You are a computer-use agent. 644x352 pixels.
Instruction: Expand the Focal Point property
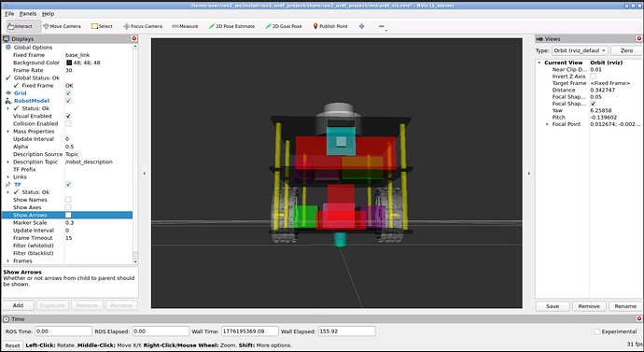point(547,124)
